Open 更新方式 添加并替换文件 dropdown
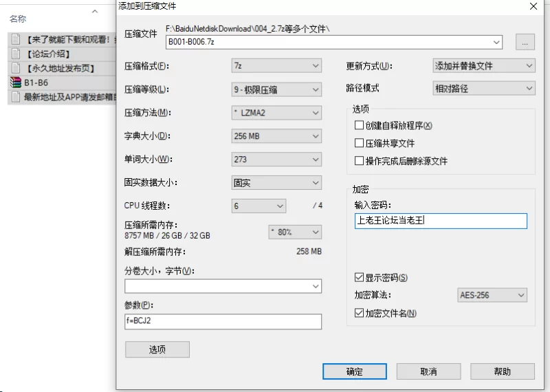Image resolution: width=550 pixels, height=392 pixels. click(484, 65)
